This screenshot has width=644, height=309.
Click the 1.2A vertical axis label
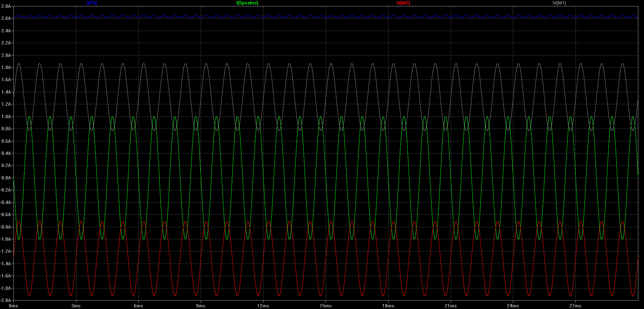click(x=6, y=104)
